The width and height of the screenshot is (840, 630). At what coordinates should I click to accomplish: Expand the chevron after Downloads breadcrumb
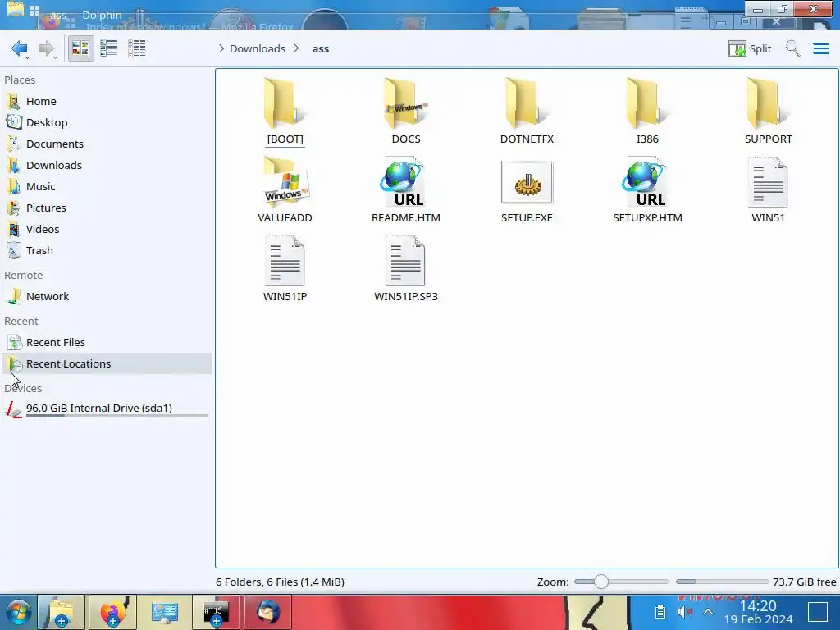point(296,48)
